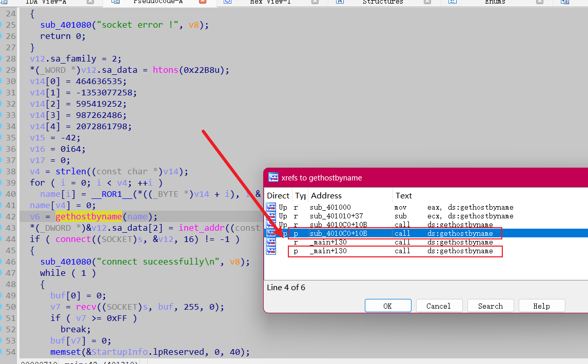Select the r-type sub_4010C0+10B xref row
This screenshot has height=364, width=588.
pyautogui.click(x=426, y=225)
